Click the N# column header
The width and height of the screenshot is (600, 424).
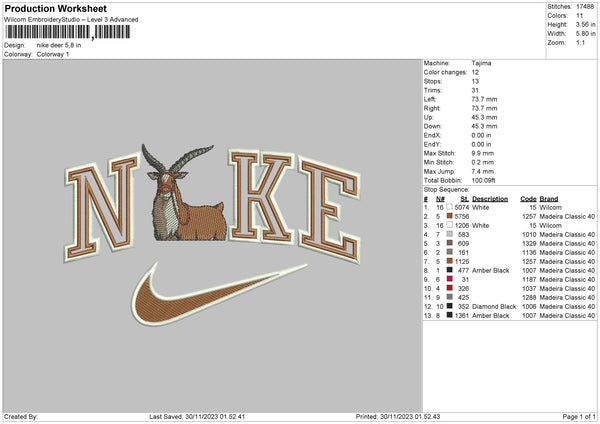pyautogui.click(x=440, y=199)
